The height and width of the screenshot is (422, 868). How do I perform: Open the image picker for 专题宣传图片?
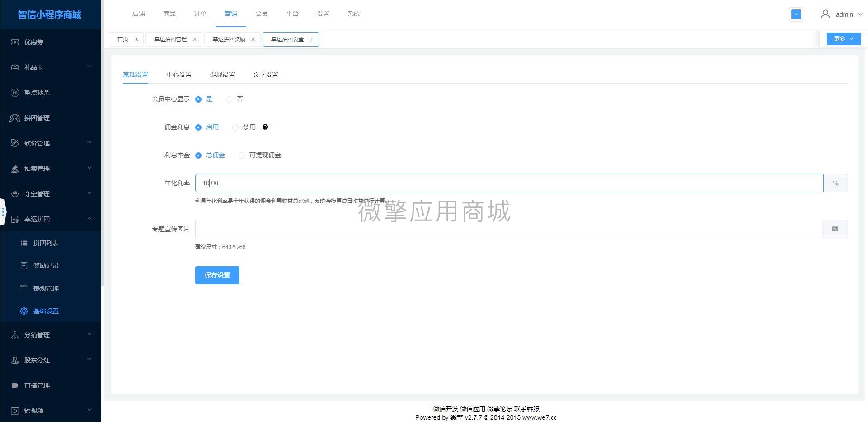click(x=835, y=229)
